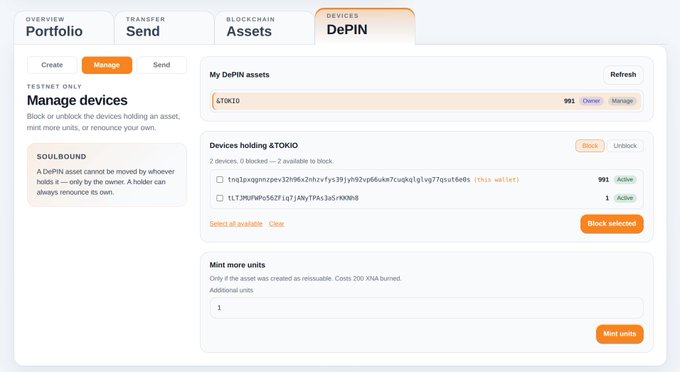680x372 pixels.
Task: Click the SOULBOUND info card title
Action: pos(61,157)
